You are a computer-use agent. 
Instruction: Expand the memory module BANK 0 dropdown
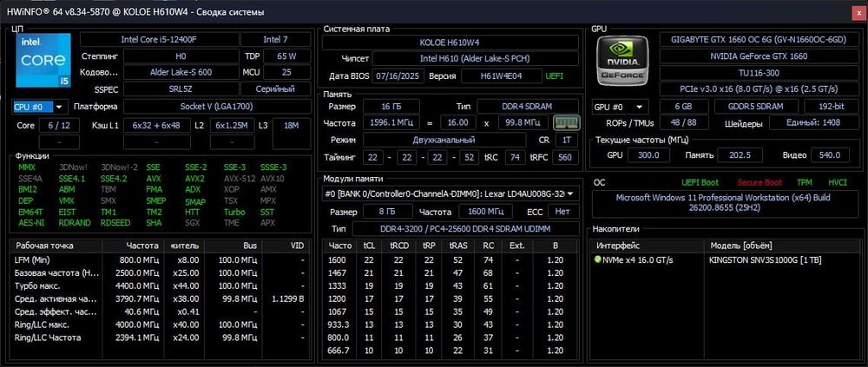point(450,193)
